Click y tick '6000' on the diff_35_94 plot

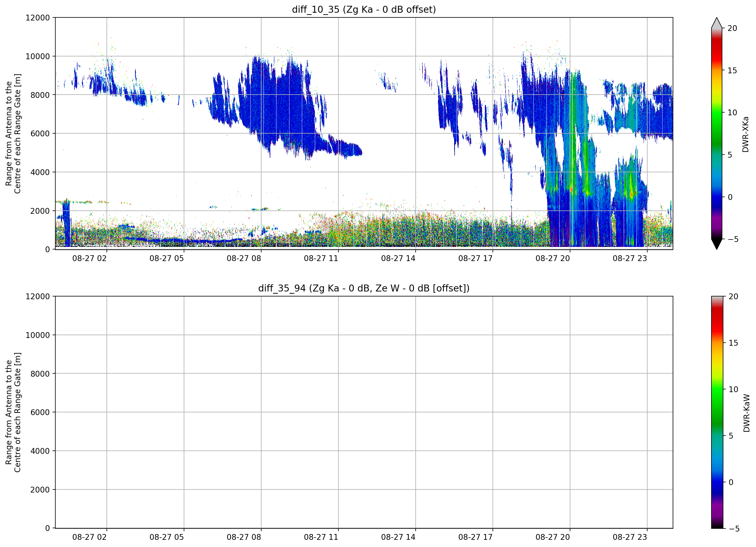(x=40, y=412)
